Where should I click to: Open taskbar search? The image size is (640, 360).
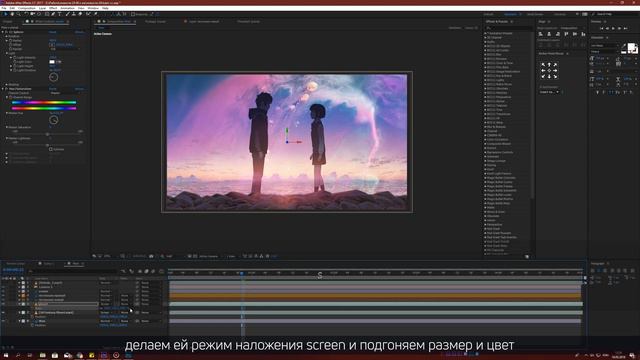pos(18,356)
